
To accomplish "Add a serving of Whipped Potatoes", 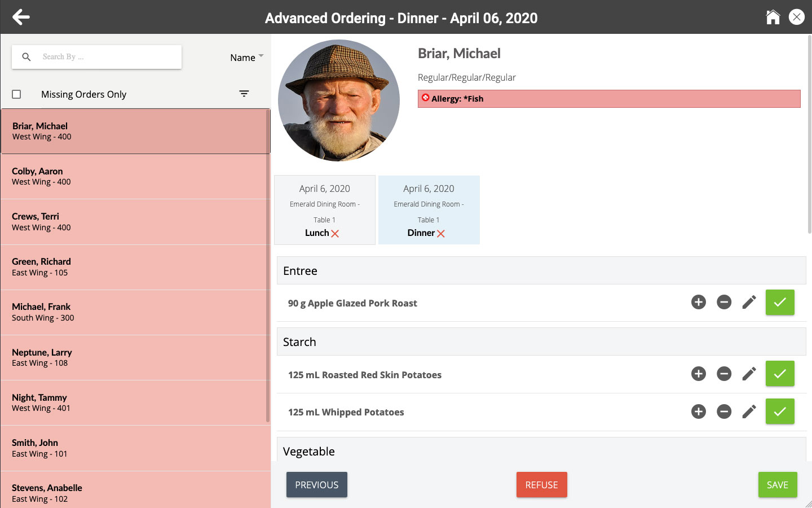I will (x=698, y=411).
